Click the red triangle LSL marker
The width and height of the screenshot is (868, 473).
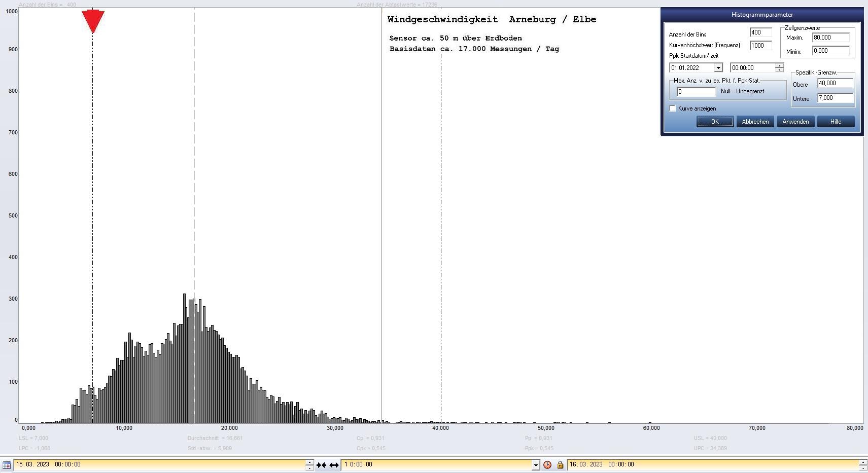93,22
